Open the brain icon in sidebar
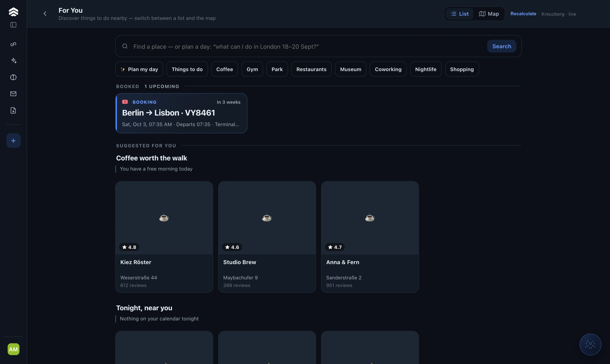 (13, 77)
